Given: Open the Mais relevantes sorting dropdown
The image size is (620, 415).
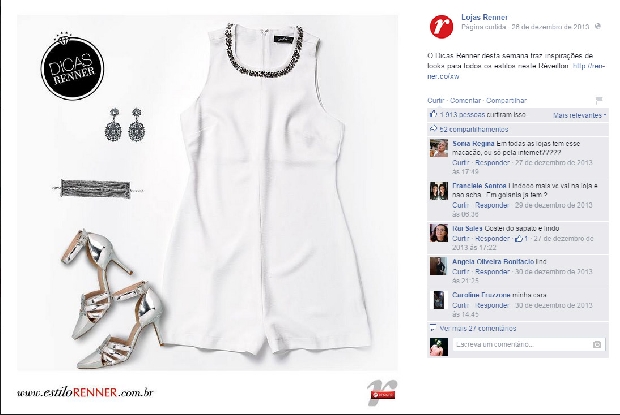Looking at the screenshot, I should click(580, 115).
